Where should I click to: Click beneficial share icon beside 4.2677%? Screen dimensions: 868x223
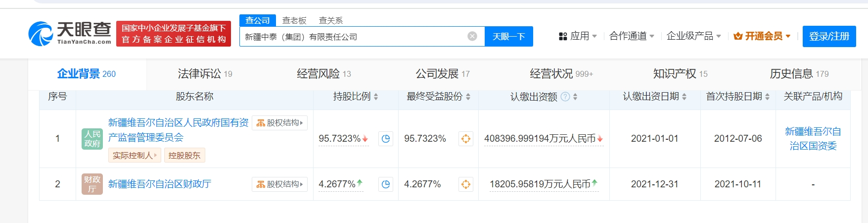[465, 184]
